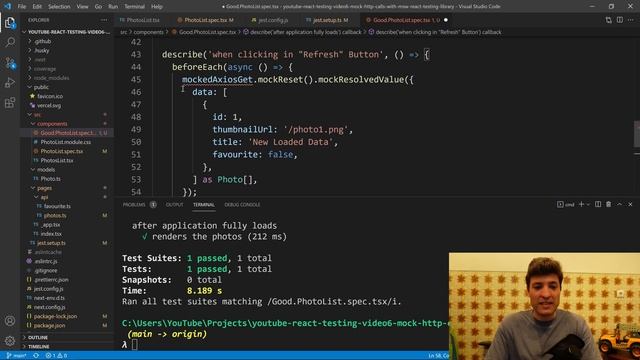This screenshot has height=360, width=640.
Task: Open the Selection menu
Action: pos(59,7)
